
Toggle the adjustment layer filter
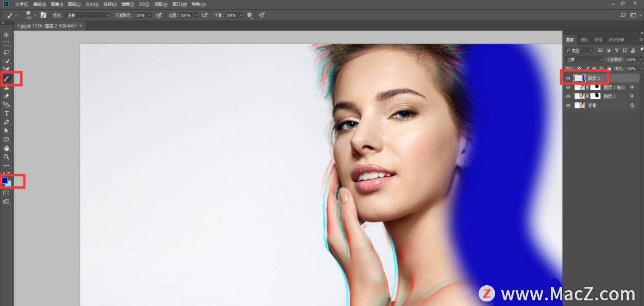pos(608,50)
